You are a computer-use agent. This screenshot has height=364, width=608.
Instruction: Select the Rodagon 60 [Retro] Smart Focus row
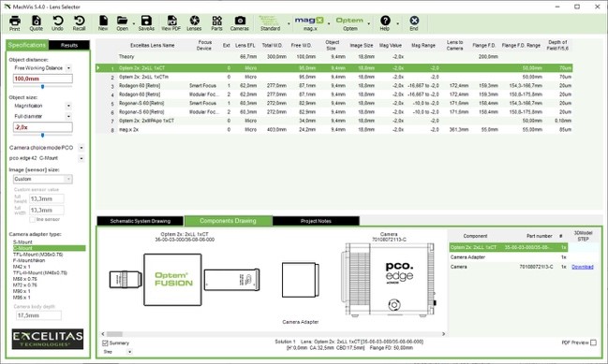(x=334, y=85)
